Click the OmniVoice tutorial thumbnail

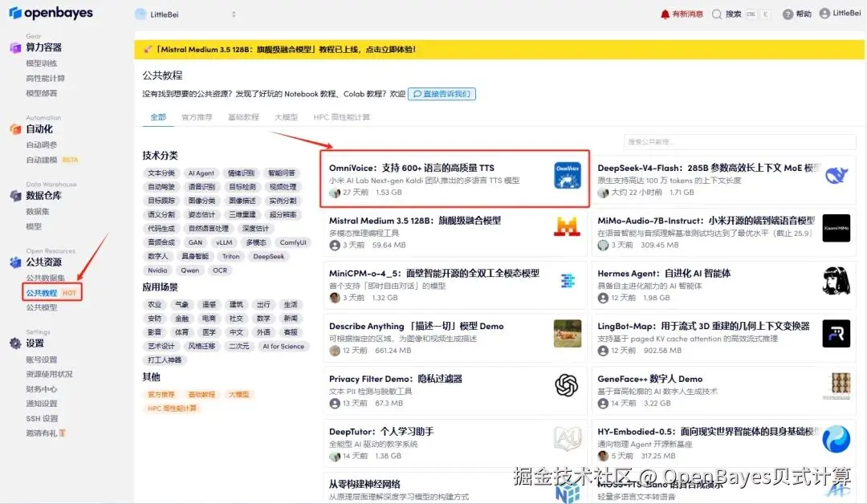[x=568, y=175]
